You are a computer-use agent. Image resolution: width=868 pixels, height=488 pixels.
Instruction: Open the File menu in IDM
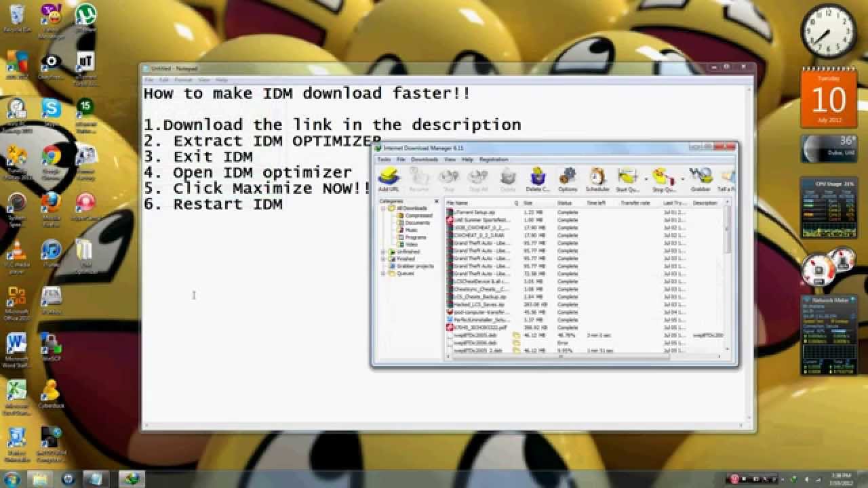[401, 159]
